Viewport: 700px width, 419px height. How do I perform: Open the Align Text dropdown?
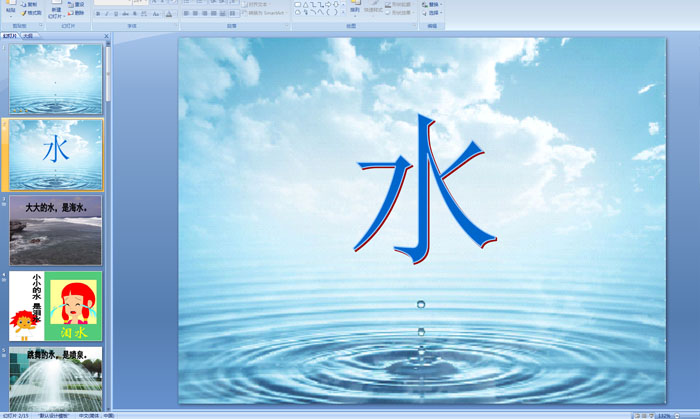point(256,4)
